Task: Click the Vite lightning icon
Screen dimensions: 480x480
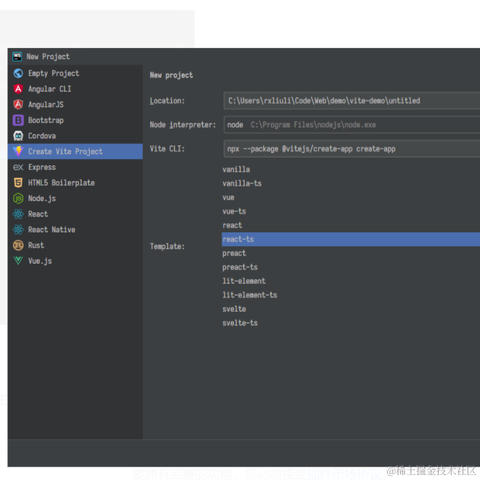Action: (x=18, y=151)
